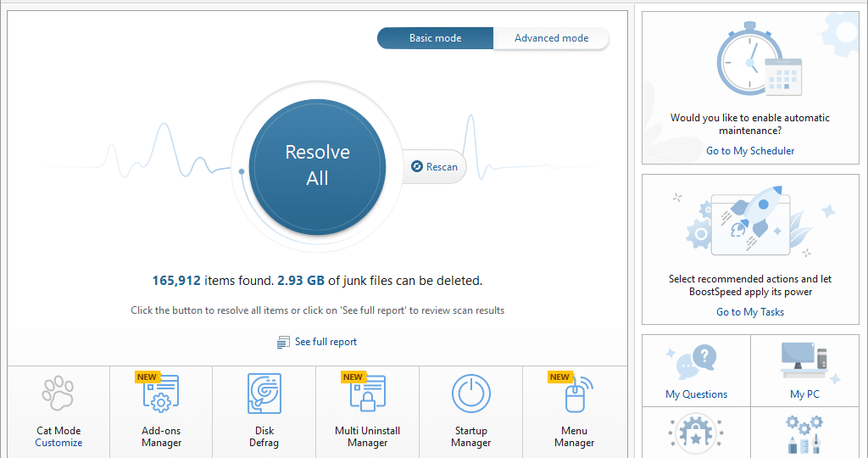The height and width of the screenshot is (458, 868).
Task: Open the Menu Manager mouse icon
Action: (x=578, y=394)
